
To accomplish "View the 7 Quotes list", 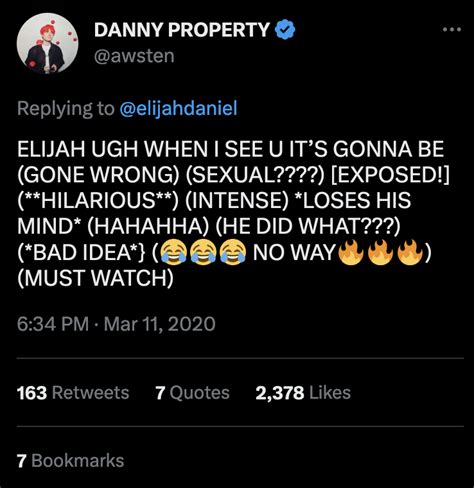I will (x=192, y=392).
